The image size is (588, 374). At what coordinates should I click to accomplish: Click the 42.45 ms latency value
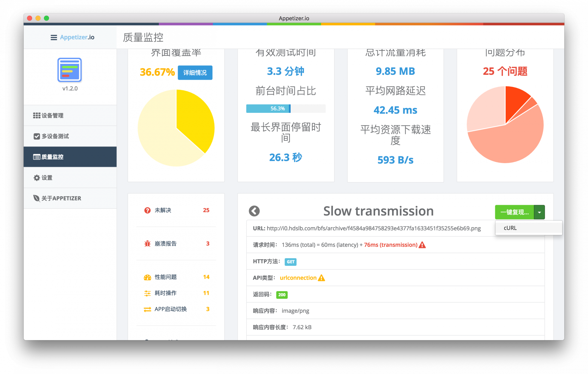tap(395, 110)
